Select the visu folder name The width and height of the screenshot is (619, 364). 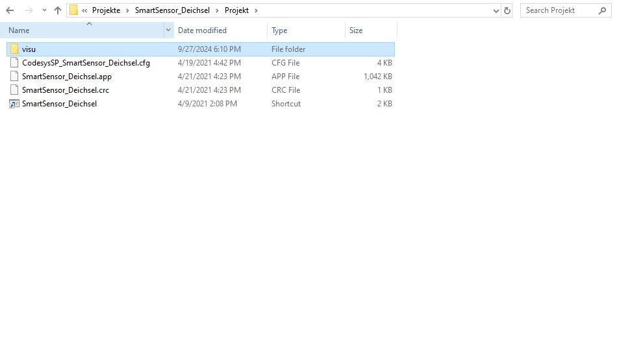[29, 49]
